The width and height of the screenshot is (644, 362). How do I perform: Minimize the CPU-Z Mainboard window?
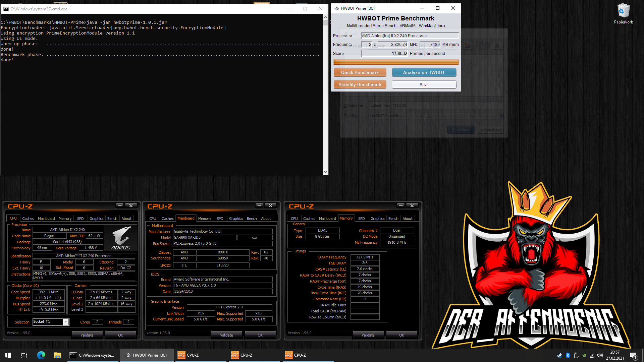point(259,205)
